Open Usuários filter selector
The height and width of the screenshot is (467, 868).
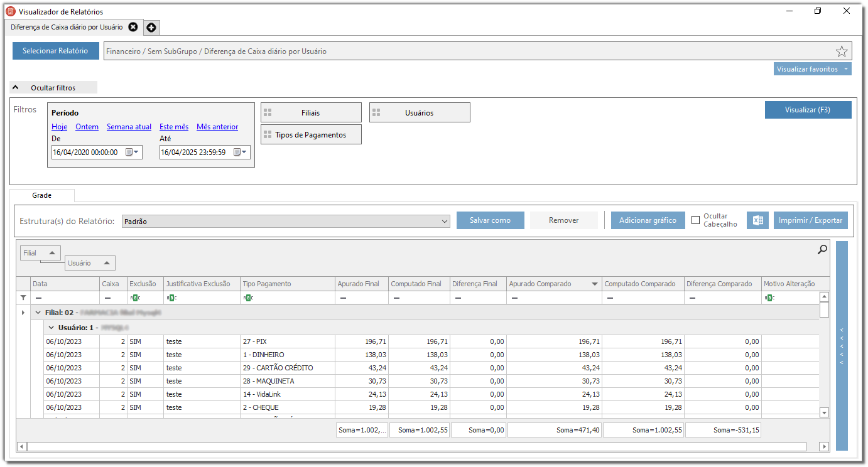coord(420,113)
